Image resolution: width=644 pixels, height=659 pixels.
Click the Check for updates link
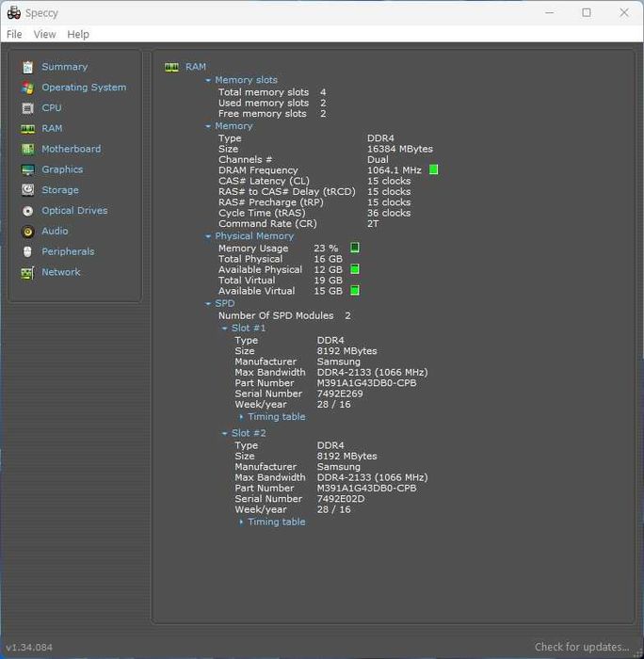[582, 647]
